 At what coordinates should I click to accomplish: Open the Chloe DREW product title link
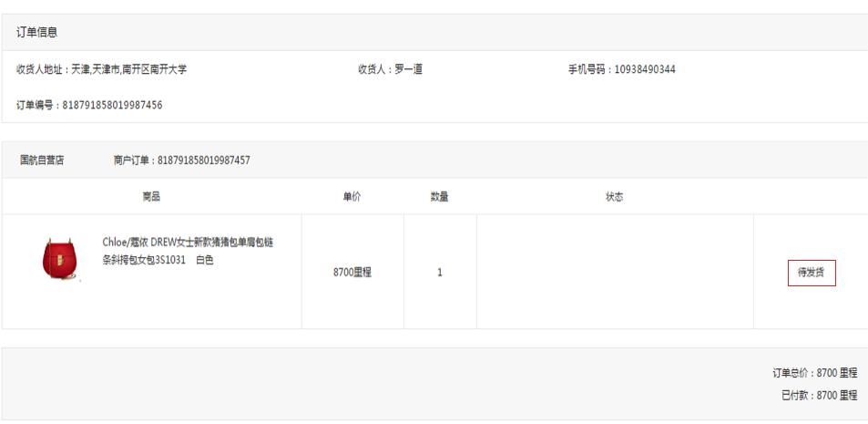click(x=188, y=251)
